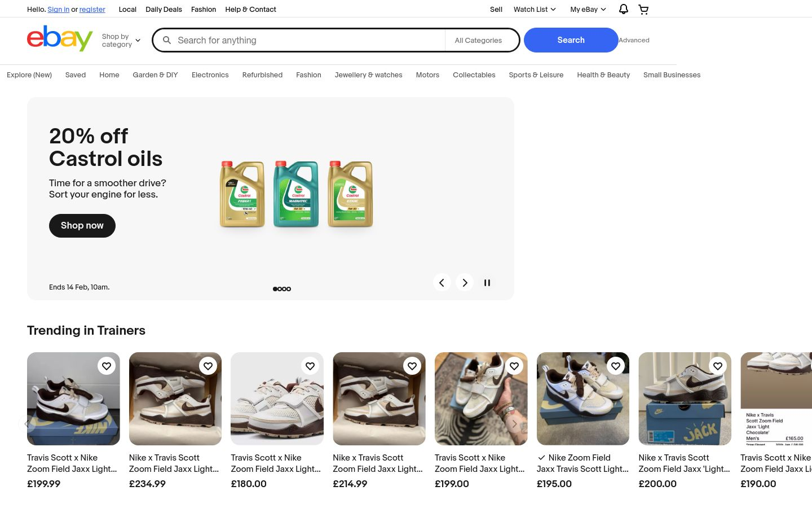The image size is (812, 508).
Task: Select the first banner slide indicator dot
Action: [x=275, y=289]
